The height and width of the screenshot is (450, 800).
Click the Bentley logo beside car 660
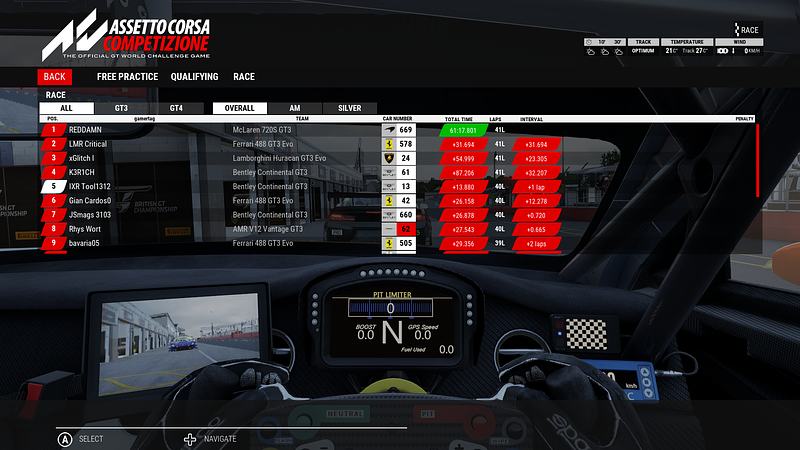(x=389, y=215)
